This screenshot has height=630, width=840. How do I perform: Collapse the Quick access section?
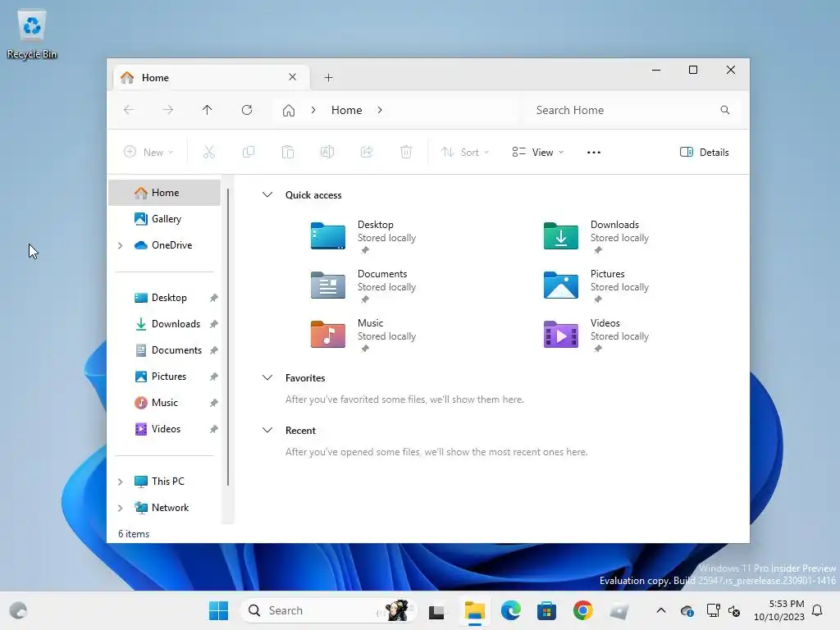click(x=267, y=194)
